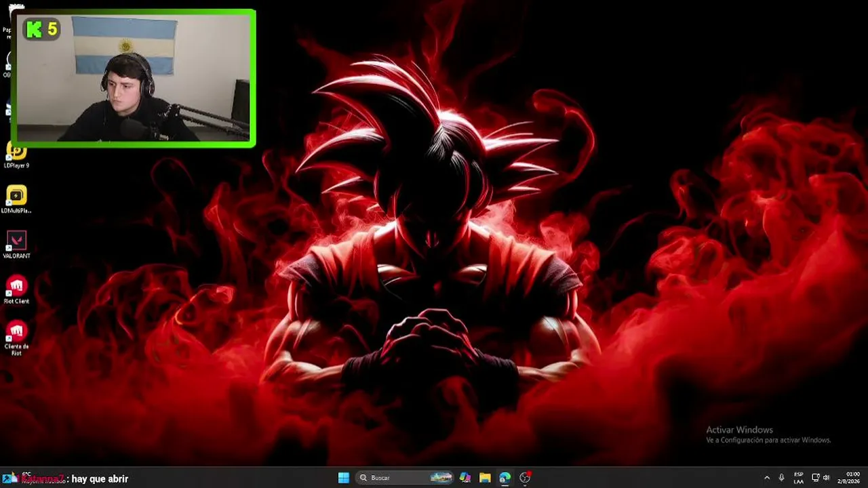Select the VALORANT desktop icon
868x488 pixels.
click(x=16, y=245)
